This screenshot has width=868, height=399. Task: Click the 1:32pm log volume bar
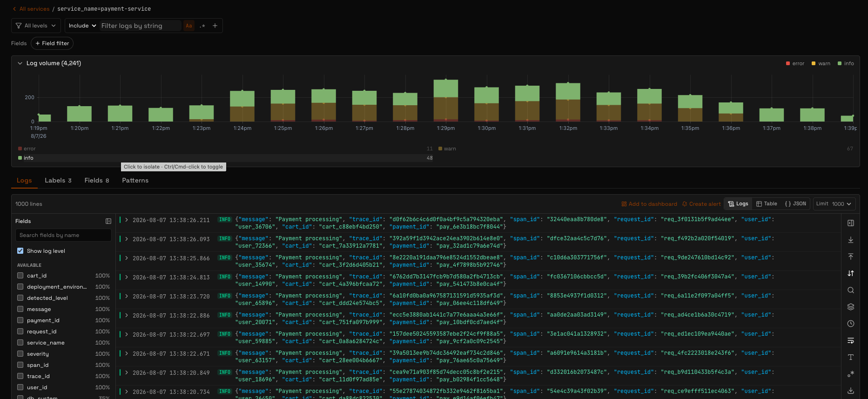click(568, 102)
